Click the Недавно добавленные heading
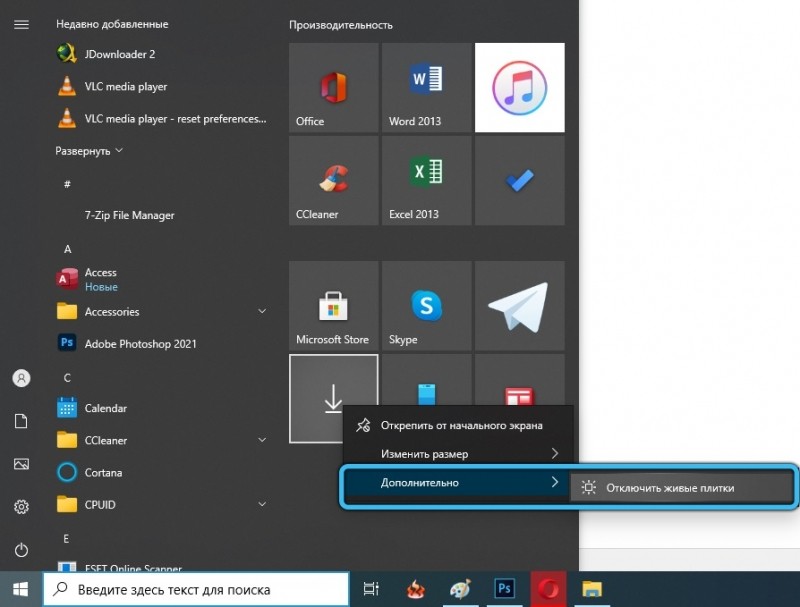The image size is (800, 607). tap(112, 24)
